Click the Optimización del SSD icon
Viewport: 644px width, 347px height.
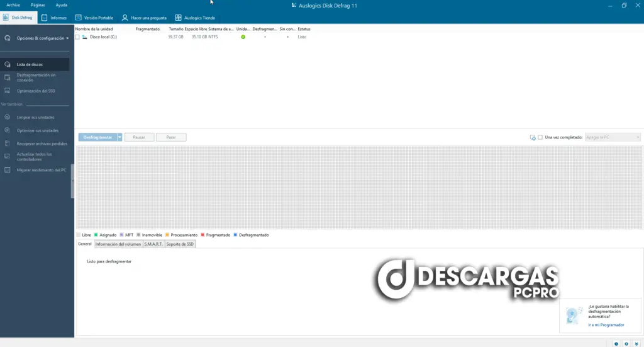coord(8,91)
